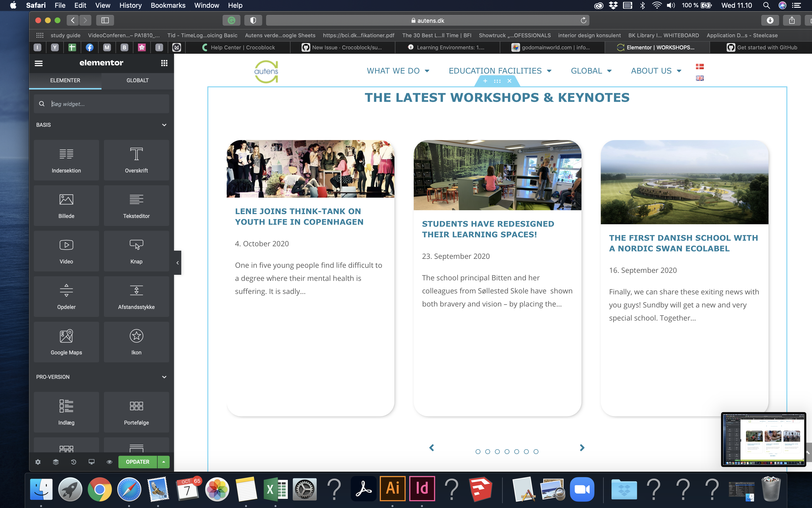812x508 pixels.
Task: Select the Google Maps widget
Action: tap(66, 342)
